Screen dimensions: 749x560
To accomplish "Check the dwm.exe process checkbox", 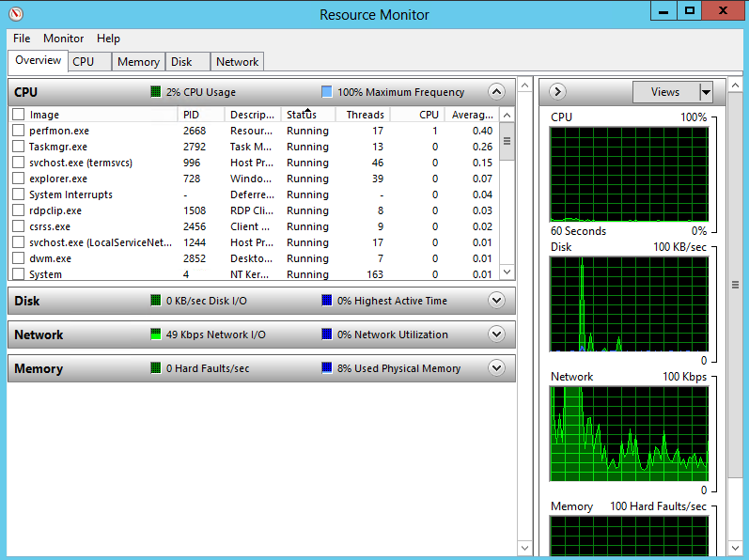I will (x=18, y=258).
